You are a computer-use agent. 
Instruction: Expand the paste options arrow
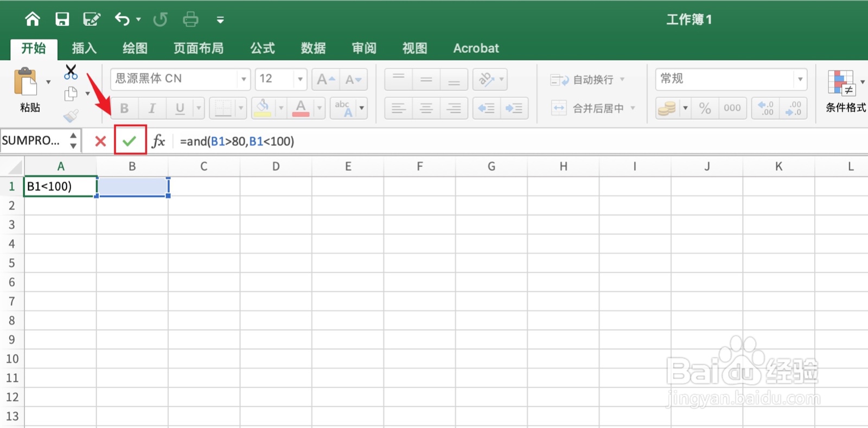(x=48, y=82)
